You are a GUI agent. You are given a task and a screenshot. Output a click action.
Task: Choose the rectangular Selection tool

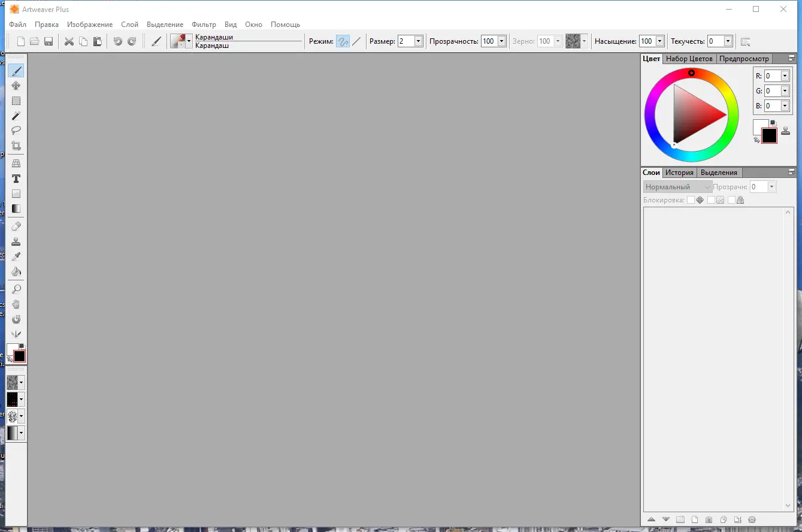pos(16,101)
